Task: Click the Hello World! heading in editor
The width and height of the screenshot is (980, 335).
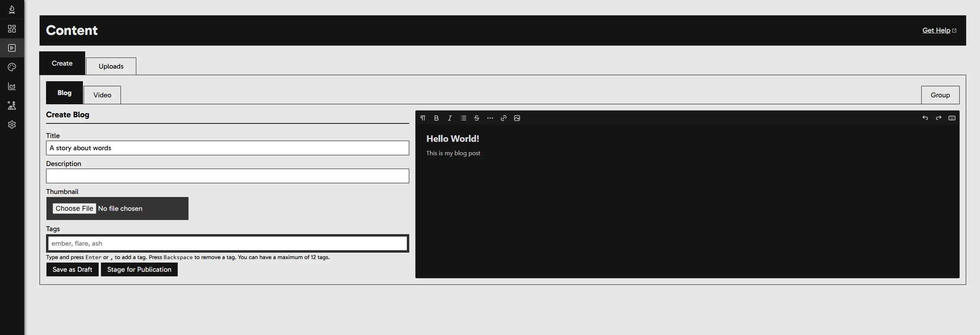Action: (x=453, y=139)
